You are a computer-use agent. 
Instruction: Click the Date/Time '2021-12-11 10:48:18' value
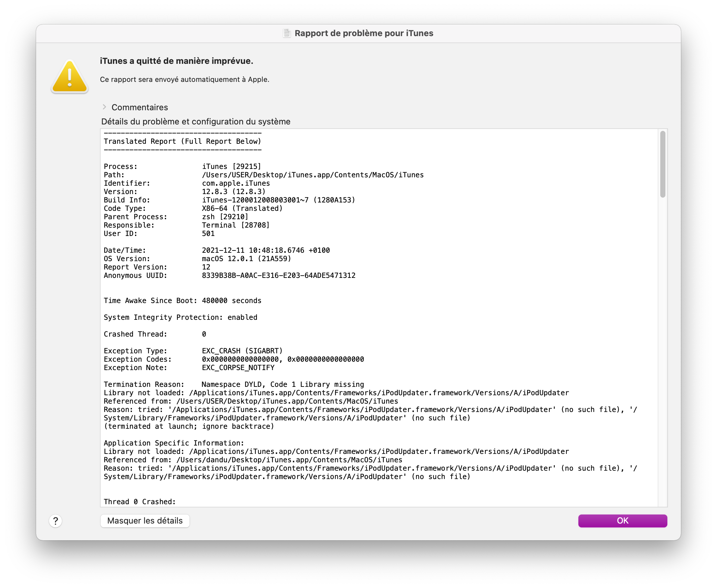tap(266, 250)
